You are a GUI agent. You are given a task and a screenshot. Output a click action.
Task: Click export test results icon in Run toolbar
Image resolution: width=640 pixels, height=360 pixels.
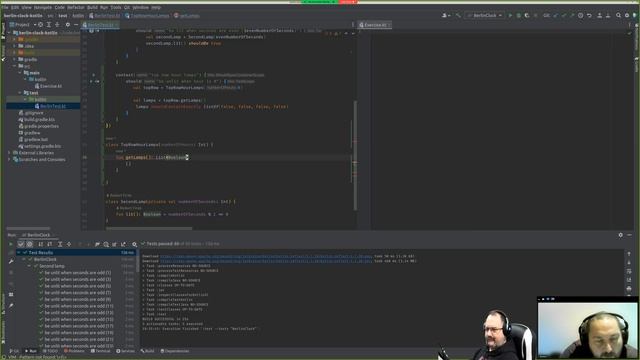(123, 244)
